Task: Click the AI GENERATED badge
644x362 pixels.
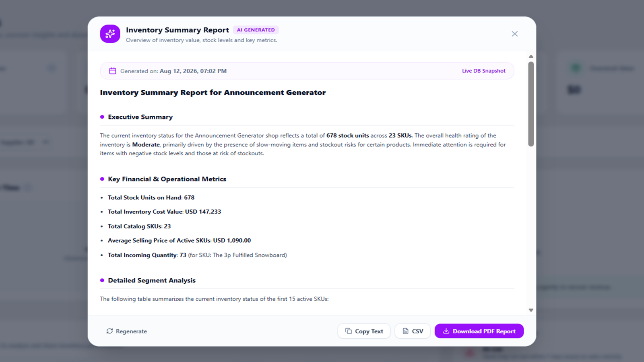Action: 256,30
